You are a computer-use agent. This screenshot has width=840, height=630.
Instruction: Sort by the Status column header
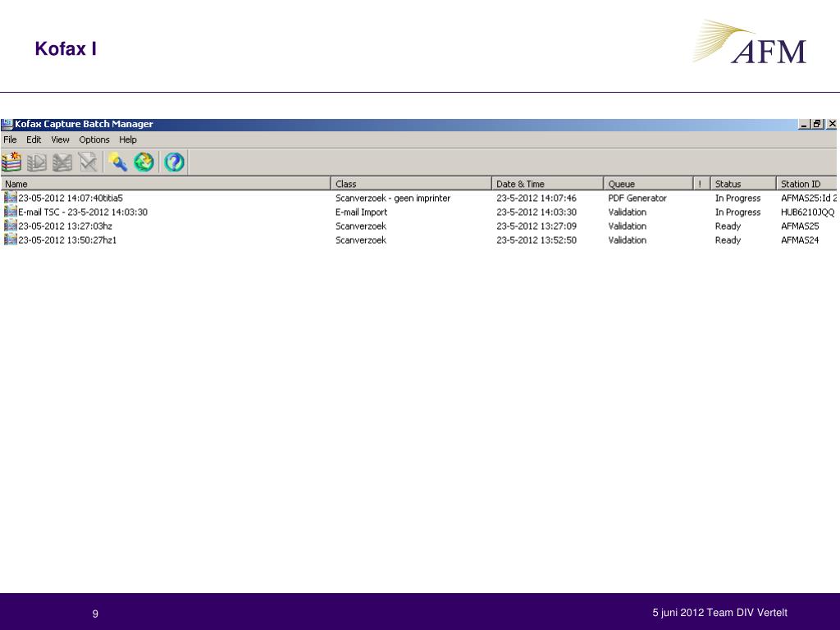click(743, 184)
